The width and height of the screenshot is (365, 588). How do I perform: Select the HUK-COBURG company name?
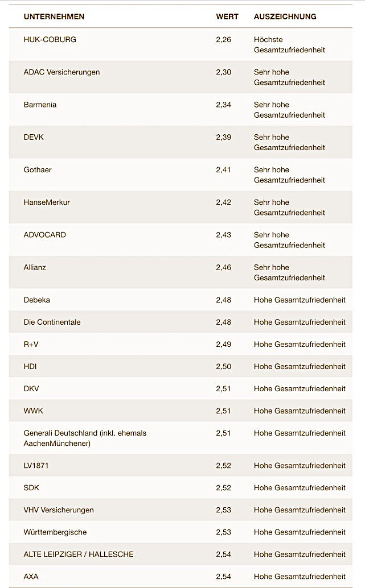coord(50,40)
